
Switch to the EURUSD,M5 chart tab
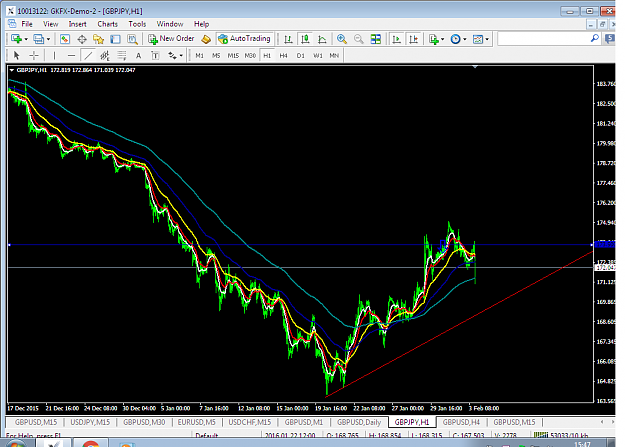(x=197, y=422)
